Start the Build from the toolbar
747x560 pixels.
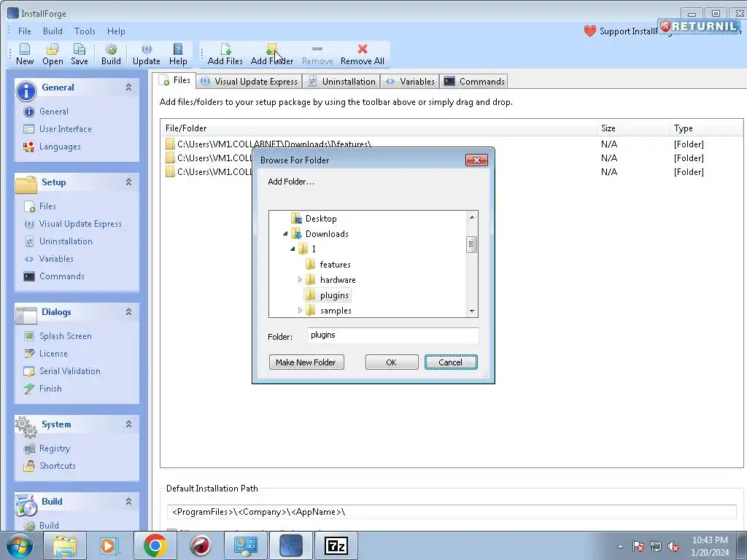click(x=111, y=54)
